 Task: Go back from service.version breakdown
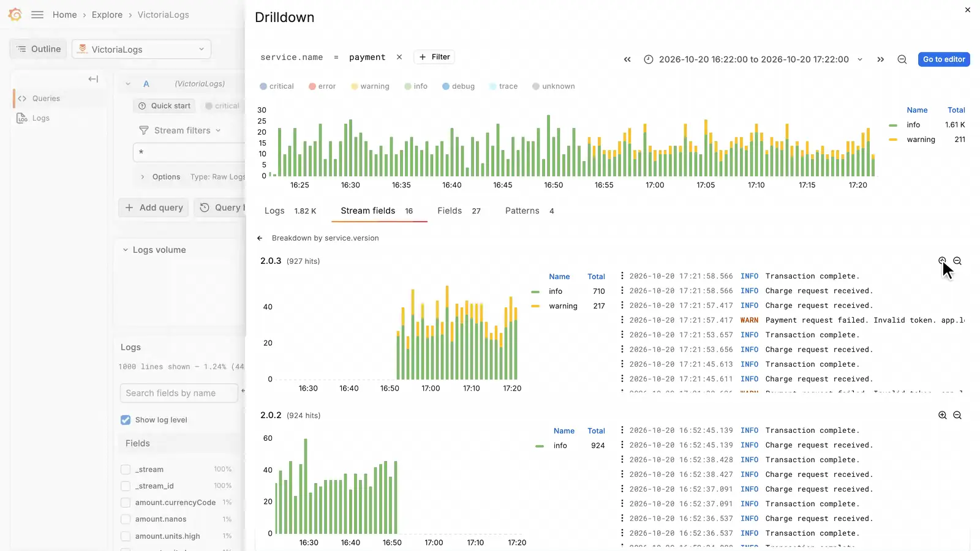(260, 238)
